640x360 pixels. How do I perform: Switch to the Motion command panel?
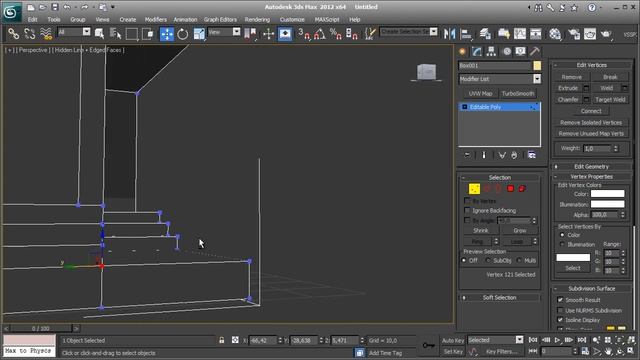[507, 51]
